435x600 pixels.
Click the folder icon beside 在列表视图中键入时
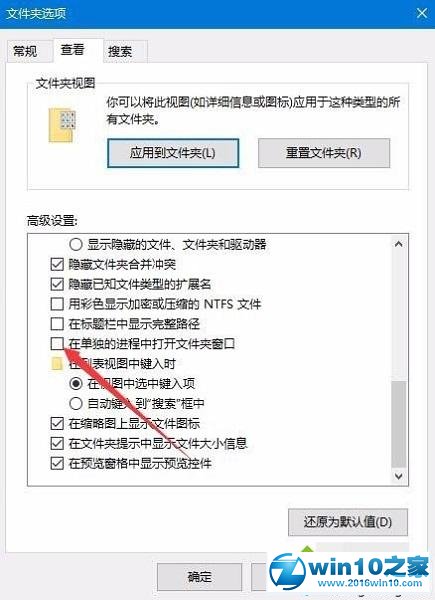coord(57,363)
